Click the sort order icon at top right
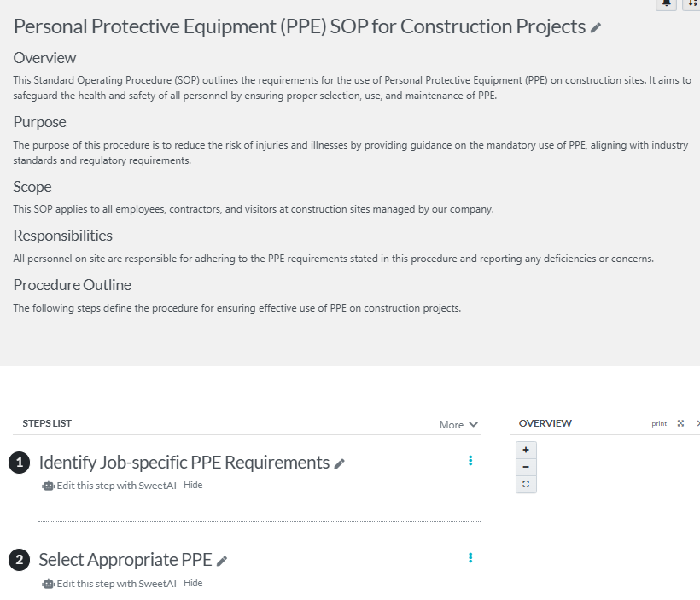Image resolution: width=700 pixels, height=600 pixels. (x=691, y=3)
